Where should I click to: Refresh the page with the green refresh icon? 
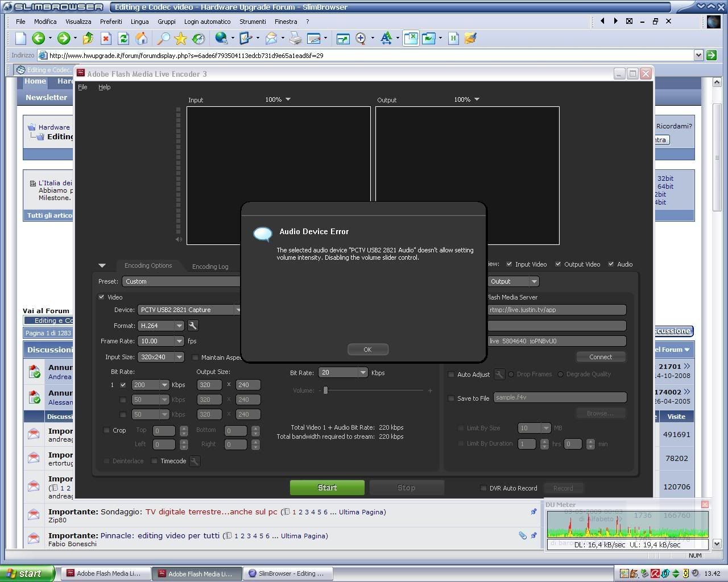pos(123,38)
